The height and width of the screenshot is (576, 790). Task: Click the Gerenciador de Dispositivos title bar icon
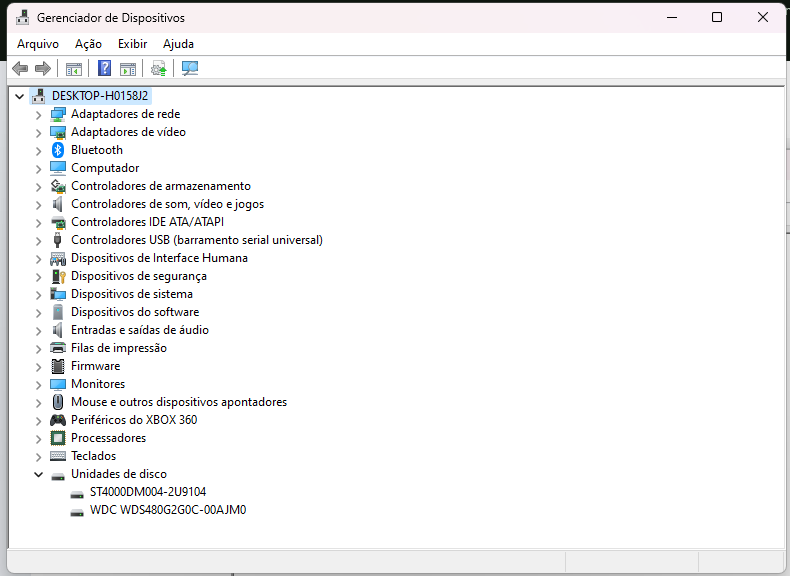pos(23,18)
